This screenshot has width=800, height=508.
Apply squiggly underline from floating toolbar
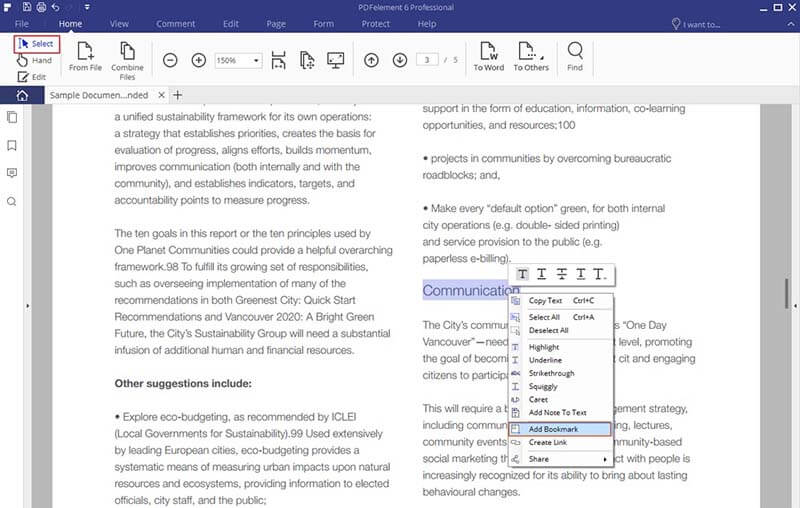581,274
